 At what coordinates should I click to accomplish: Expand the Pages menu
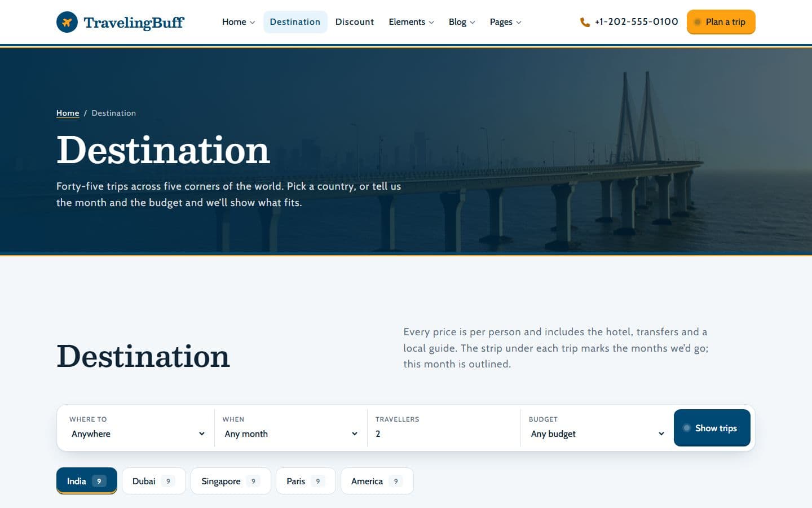coord(505,22)
